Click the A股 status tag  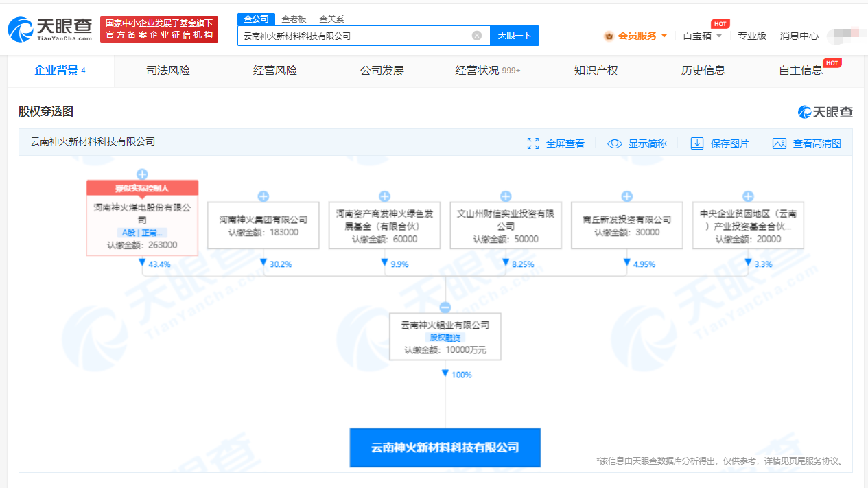tap(142, 233)
